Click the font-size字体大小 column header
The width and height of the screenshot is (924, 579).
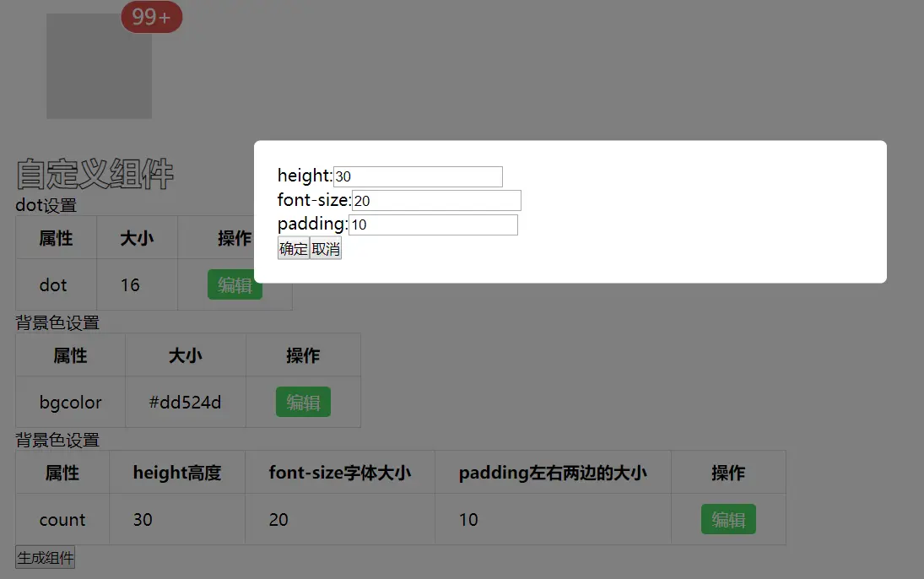tap(340, 473)
